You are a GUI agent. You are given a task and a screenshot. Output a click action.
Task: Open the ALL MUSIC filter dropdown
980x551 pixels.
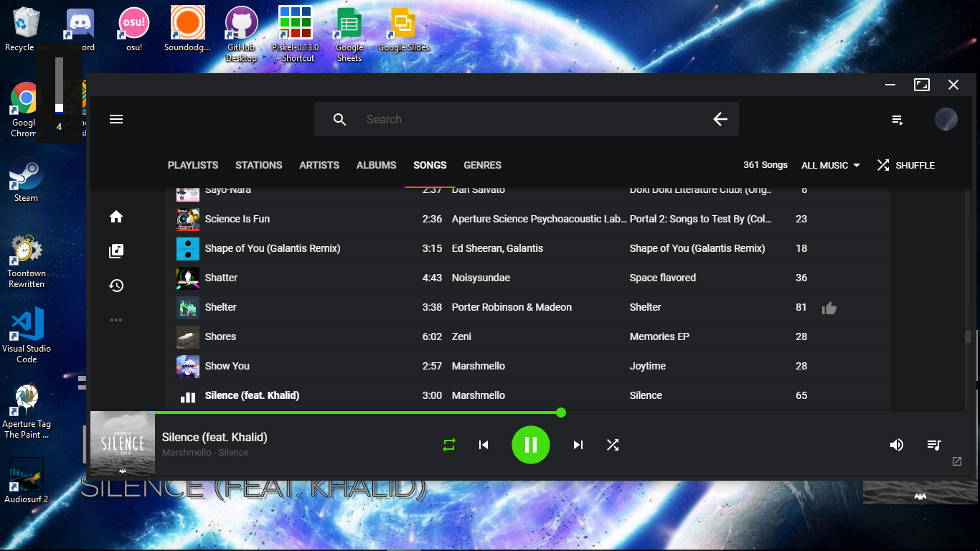[x=830, y=165]
